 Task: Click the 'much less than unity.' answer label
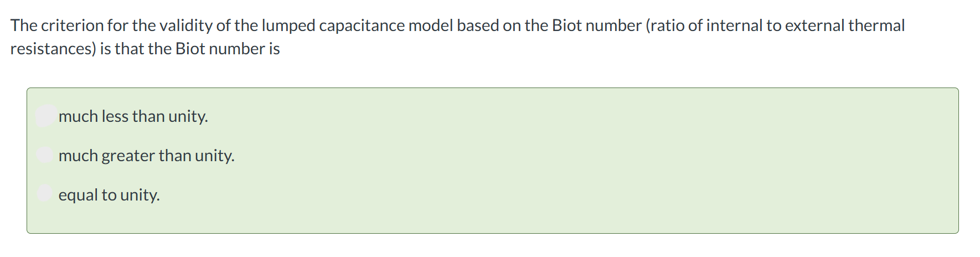pyautogui.click(x=133, y=116)
